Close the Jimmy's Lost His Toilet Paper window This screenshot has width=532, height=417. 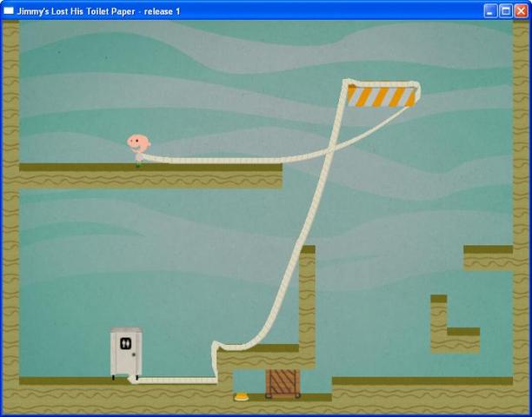tap(521, 11)
